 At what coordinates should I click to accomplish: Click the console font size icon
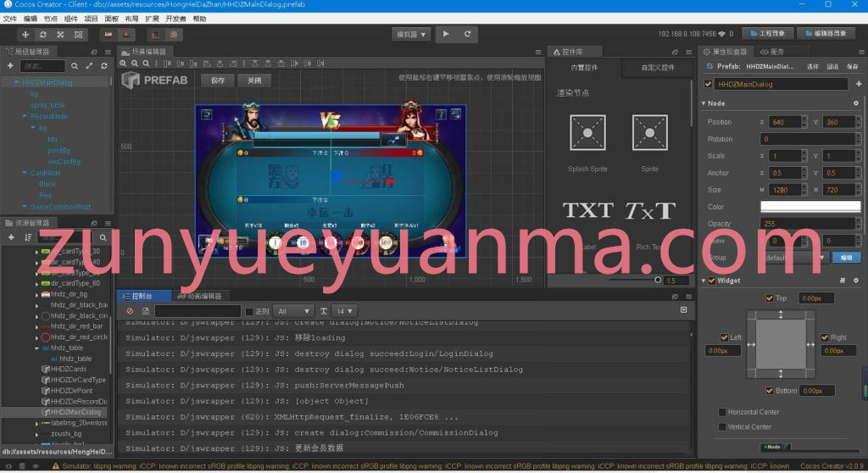tap(324, 311)
